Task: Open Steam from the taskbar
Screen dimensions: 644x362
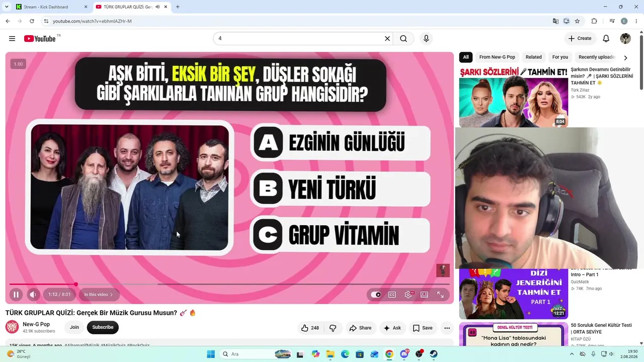Action: 434,354
